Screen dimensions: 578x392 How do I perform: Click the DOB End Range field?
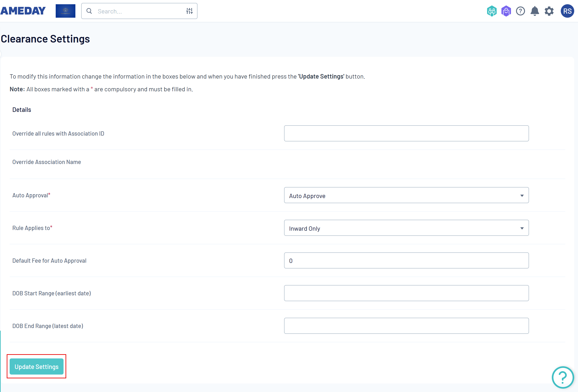(x=406, y=326)
